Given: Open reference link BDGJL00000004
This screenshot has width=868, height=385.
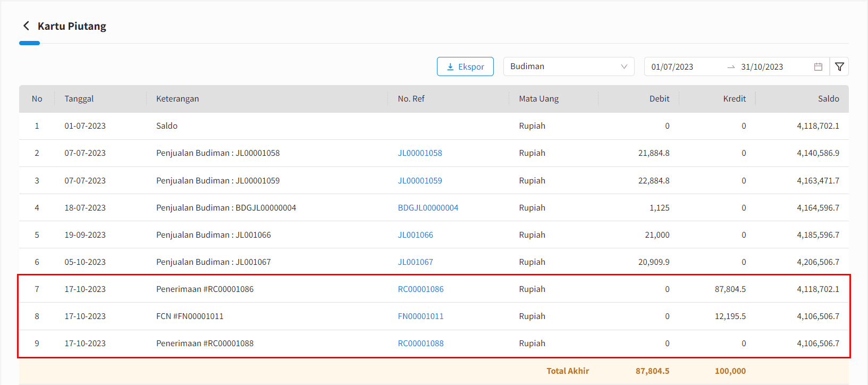Looking at the screenshot, I should click(428, 208).
